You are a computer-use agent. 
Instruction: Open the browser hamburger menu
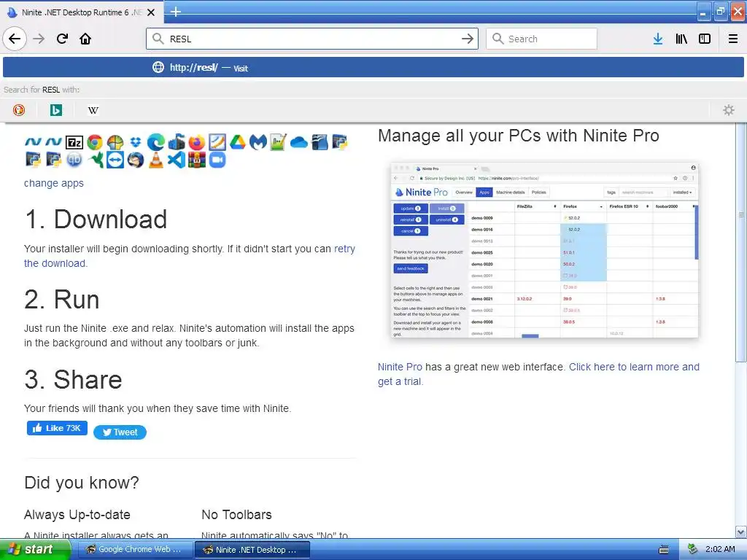(733, 39)
